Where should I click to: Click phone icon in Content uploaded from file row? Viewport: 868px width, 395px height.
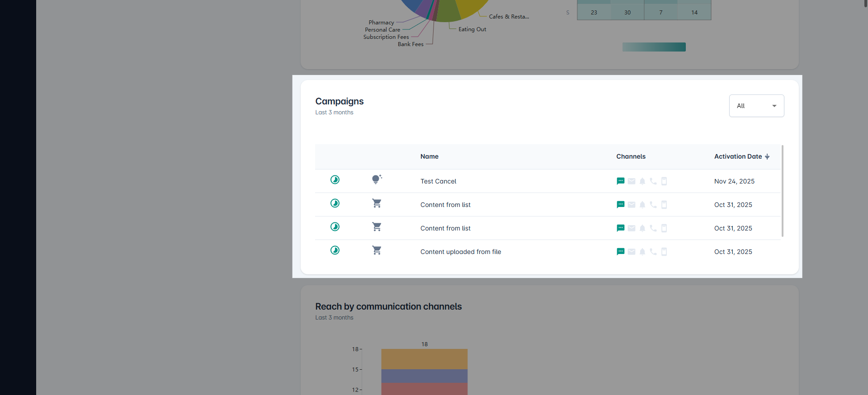click(x=653, y=252)
